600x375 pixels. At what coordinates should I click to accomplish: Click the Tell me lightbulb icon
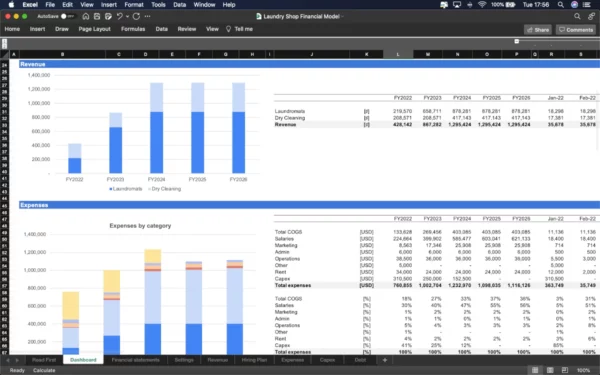228,29
